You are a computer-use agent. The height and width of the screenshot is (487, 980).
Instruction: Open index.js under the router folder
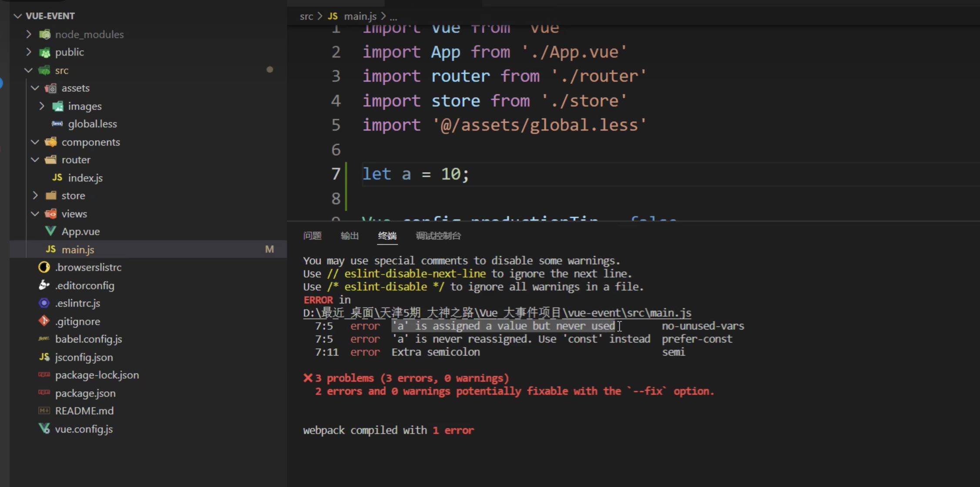[85, 178]
